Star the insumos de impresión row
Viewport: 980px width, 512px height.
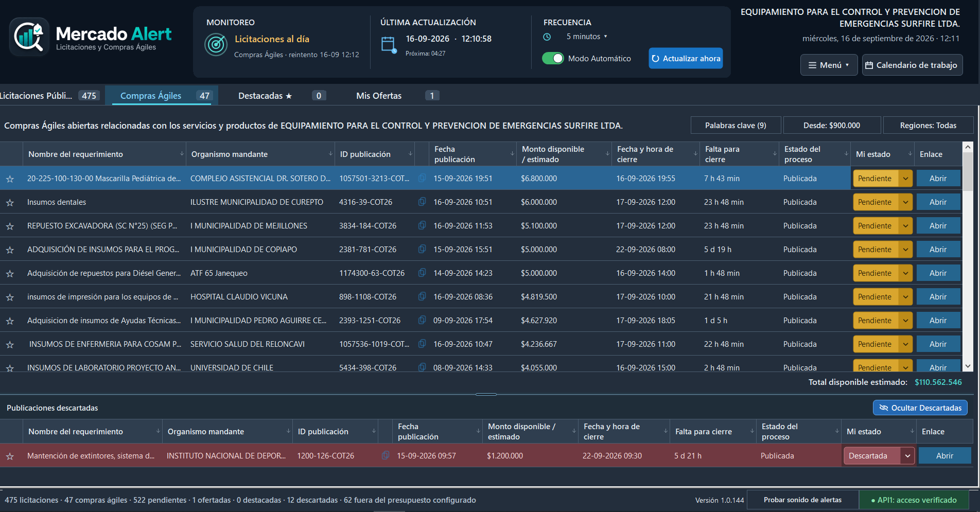pos(10,297)
